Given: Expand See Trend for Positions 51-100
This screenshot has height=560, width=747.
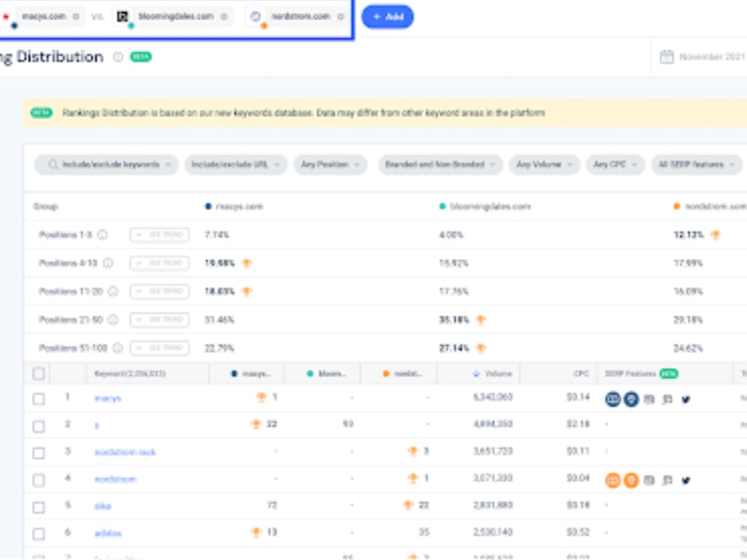Looking at the screenshot, I should [160, 348].
